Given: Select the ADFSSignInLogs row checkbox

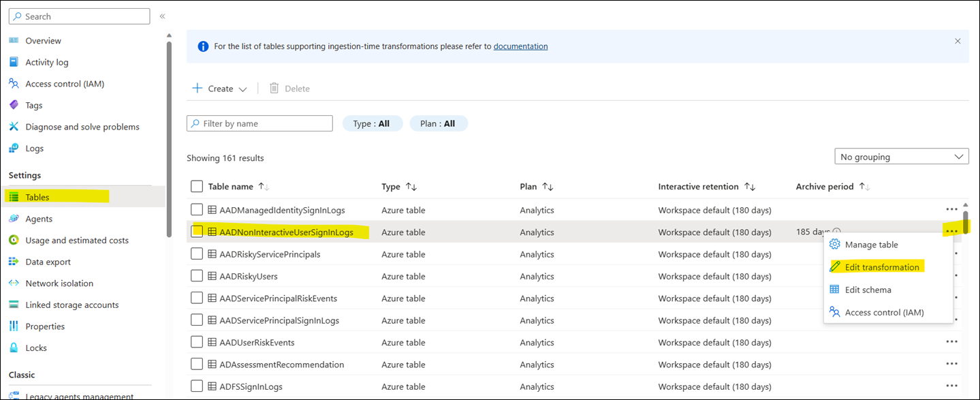Looking at the screenshot, I should (x=197, y=386).
